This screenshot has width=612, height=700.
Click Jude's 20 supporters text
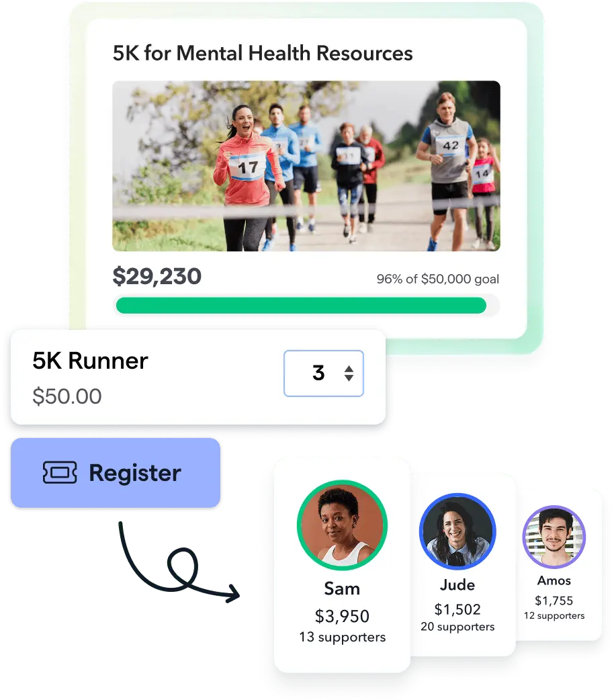pyautogui.click(x=457, y=627)
